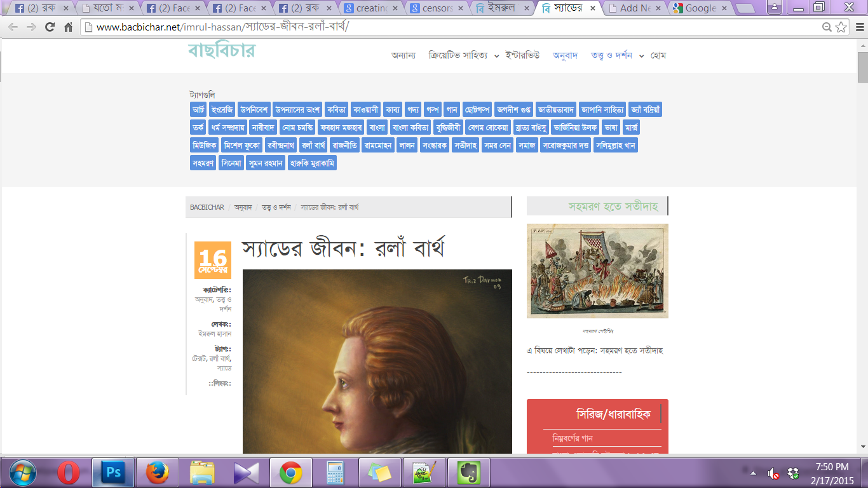
Task: Show hidden system tray icons arrow
Action: click(x=754, y=473)
